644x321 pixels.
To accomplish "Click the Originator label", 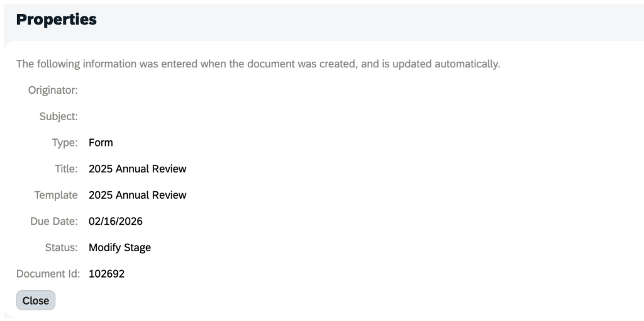I will pos(53,90).
